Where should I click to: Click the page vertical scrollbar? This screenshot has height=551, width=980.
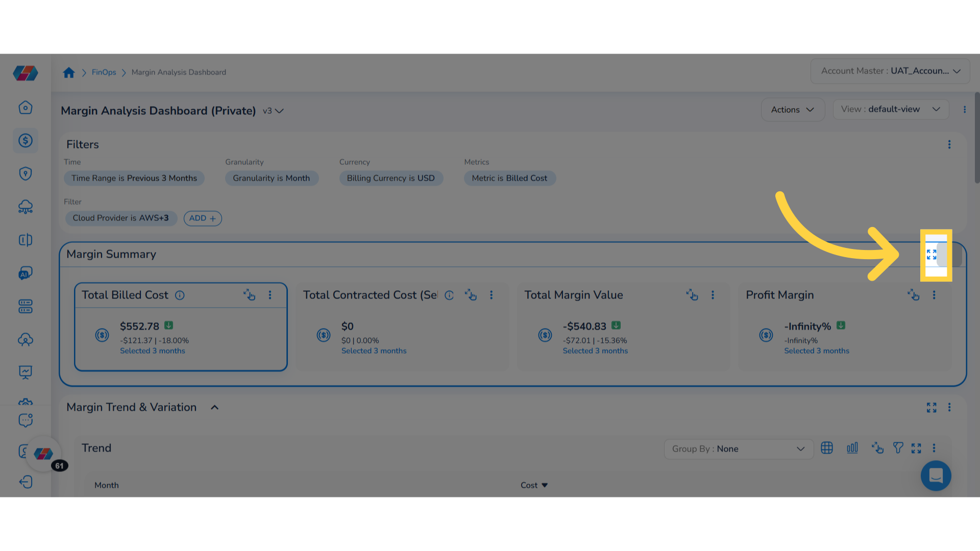[977, 138]
